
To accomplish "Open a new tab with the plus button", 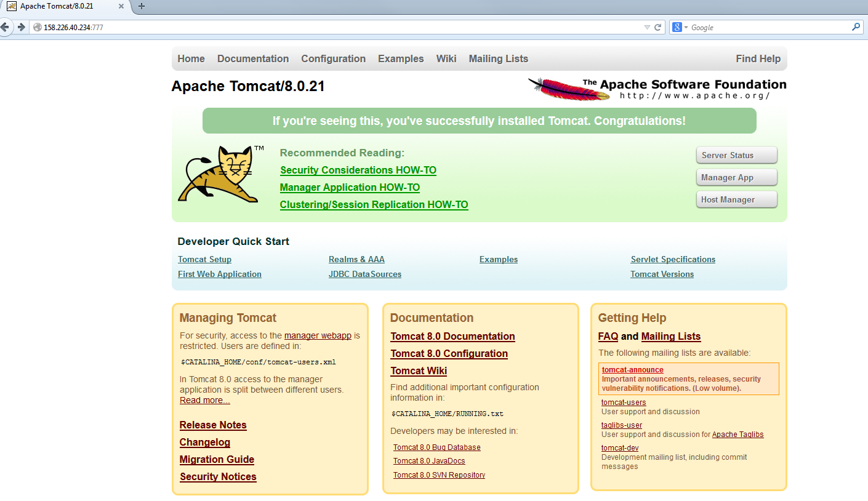I will pyautogui.click(x=142, y=6).
